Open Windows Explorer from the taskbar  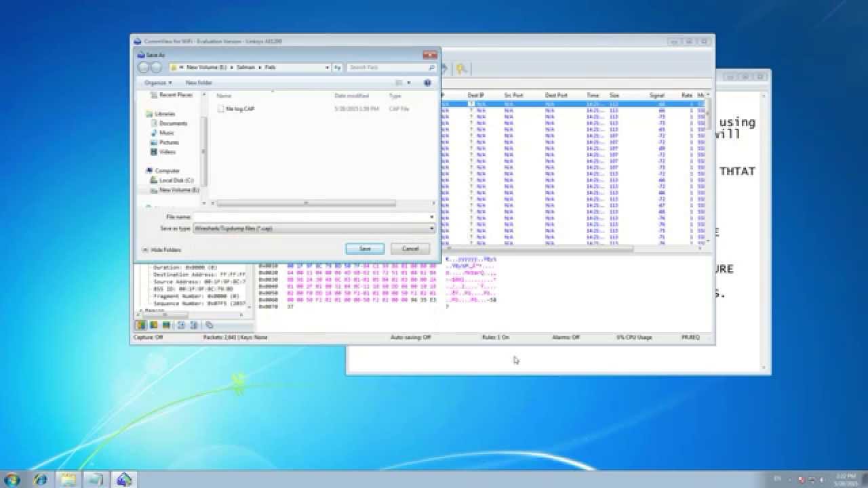(x=68, y=479)
